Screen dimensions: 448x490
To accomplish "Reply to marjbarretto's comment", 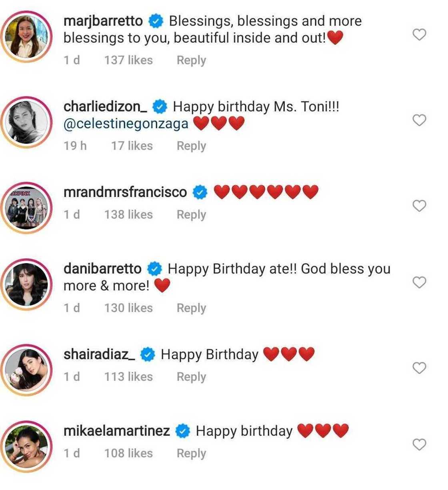I will (191, 60).
